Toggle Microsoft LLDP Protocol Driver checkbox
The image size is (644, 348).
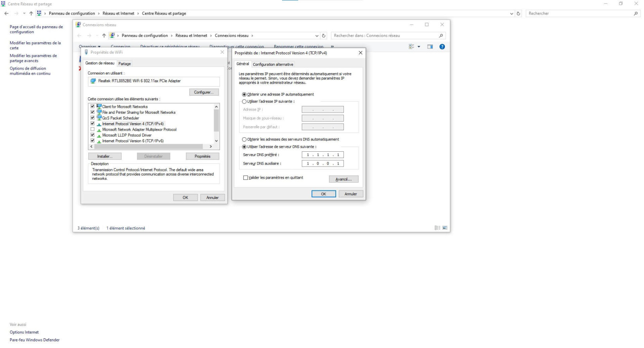(x=93, y=135)
